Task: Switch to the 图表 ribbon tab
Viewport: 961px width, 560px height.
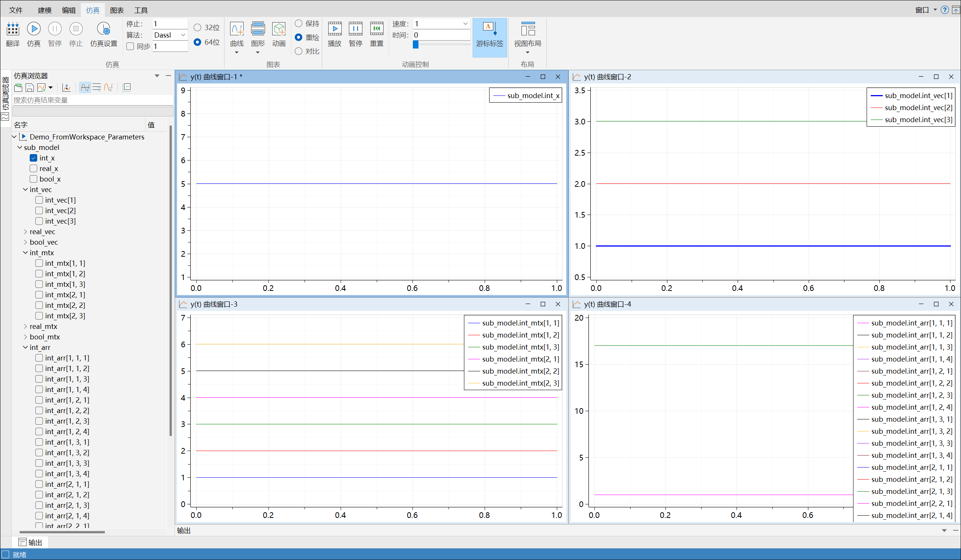Action: point(117,10)
